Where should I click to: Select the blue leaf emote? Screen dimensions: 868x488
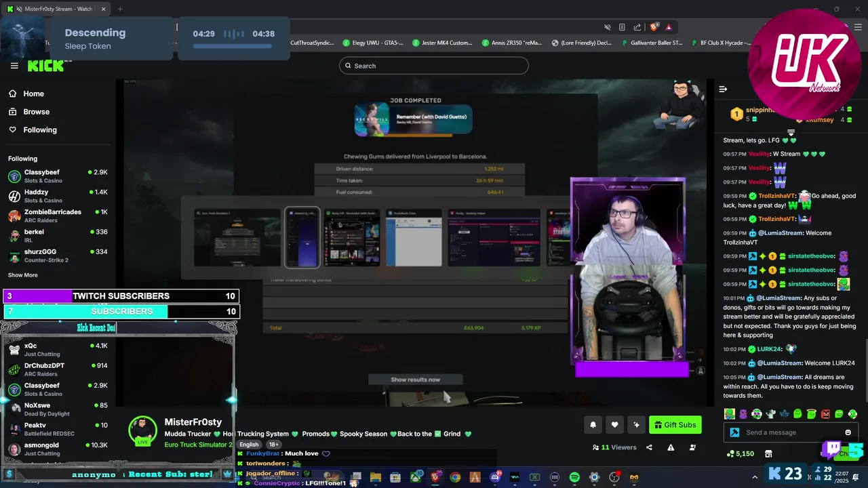point(784,414)
